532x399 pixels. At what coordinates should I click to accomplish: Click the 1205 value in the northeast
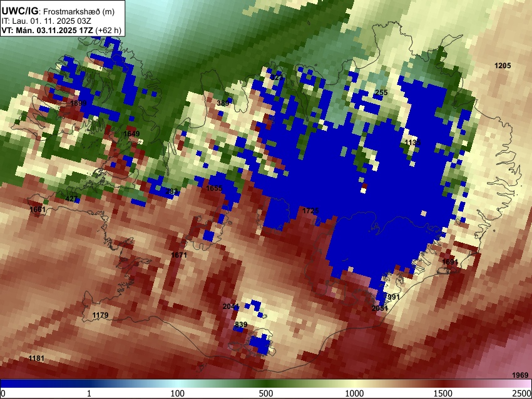tap(503, 66)
